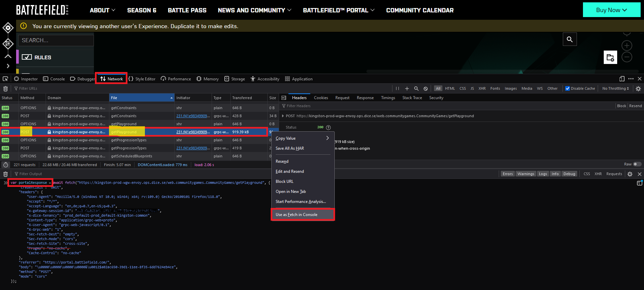Toggle the Raw headers switch
The width and height of the screenshot is (644, 290).
tap(637, 164)
